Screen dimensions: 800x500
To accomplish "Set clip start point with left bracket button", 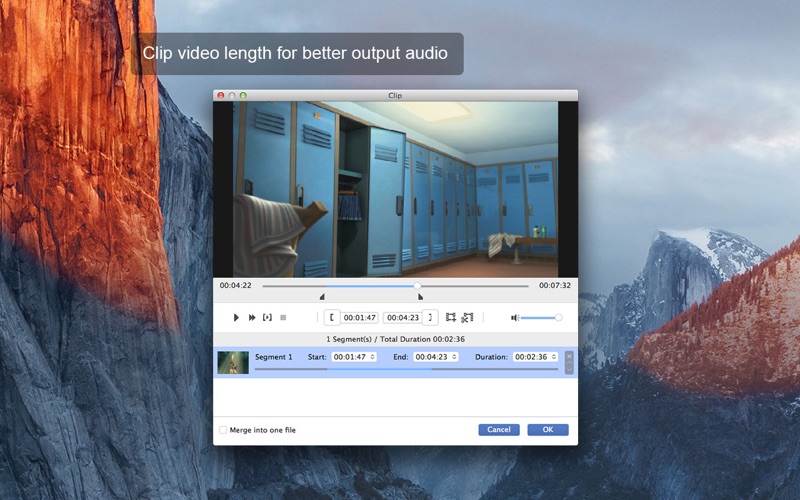I will click(332, 317).
